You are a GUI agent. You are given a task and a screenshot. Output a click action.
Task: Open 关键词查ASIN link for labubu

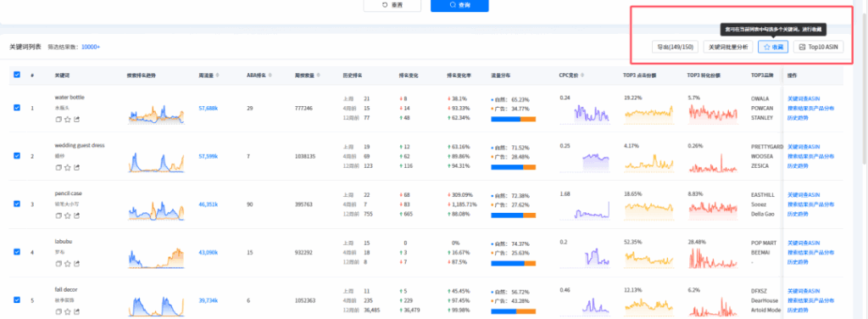(x=804, y=243)
